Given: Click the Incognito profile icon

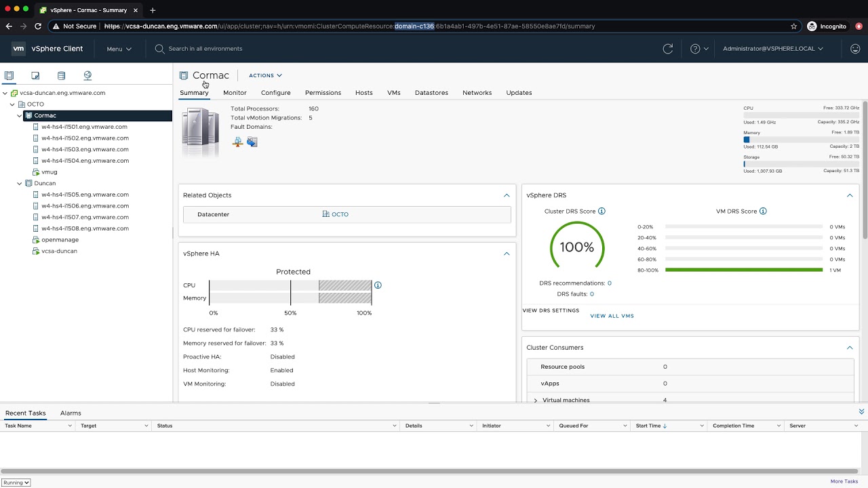Looking at the screenshot, I should (x=812, y=26).
